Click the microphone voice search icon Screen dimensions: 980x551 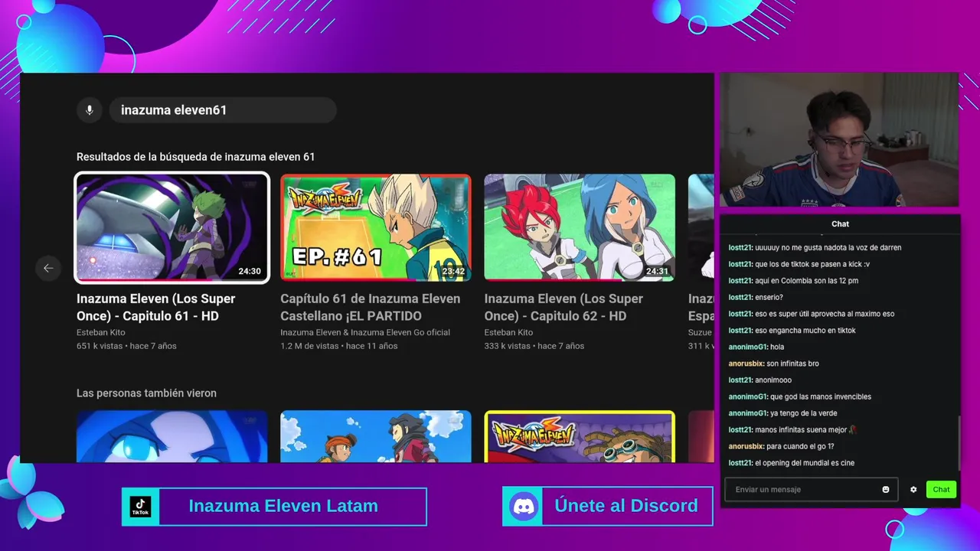click(90, 110)
